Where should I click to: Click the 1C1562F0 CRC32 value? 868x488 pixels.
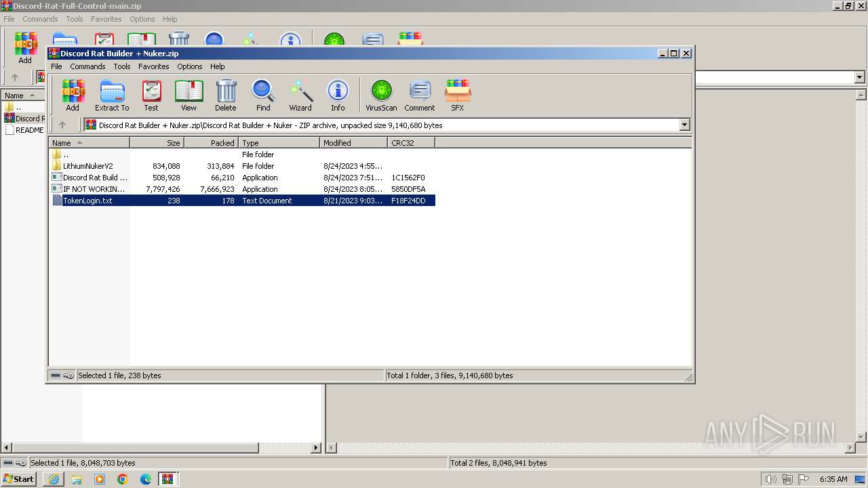[408, 178]
